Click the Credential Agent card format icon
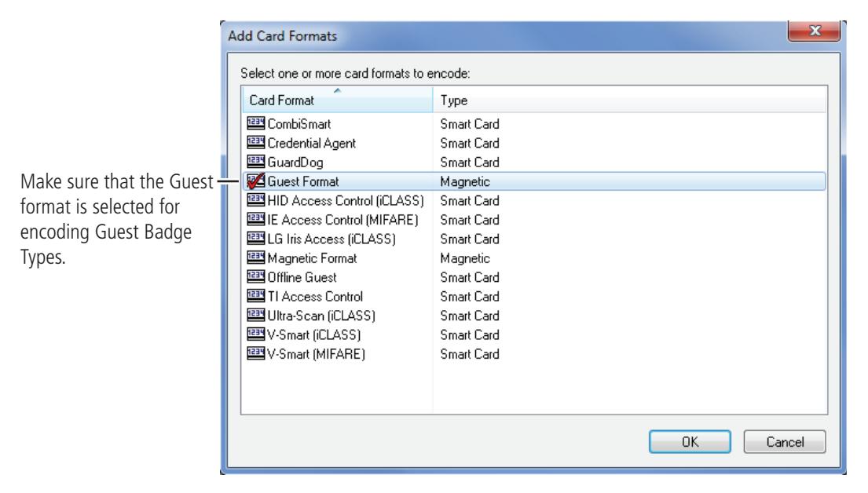 coord(255,142)
